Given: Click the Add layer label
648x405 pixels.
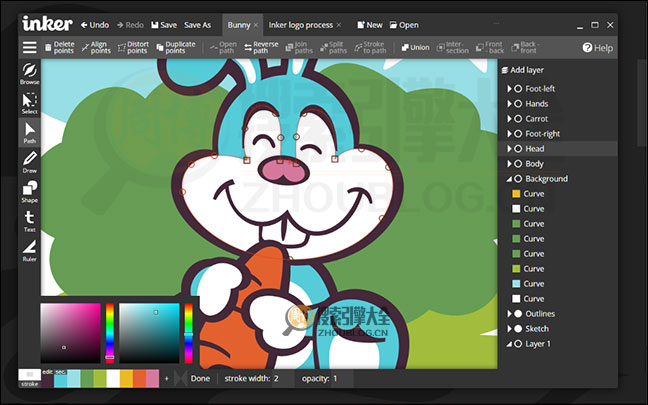Looking at the screenshot, I should pos(527,70).
